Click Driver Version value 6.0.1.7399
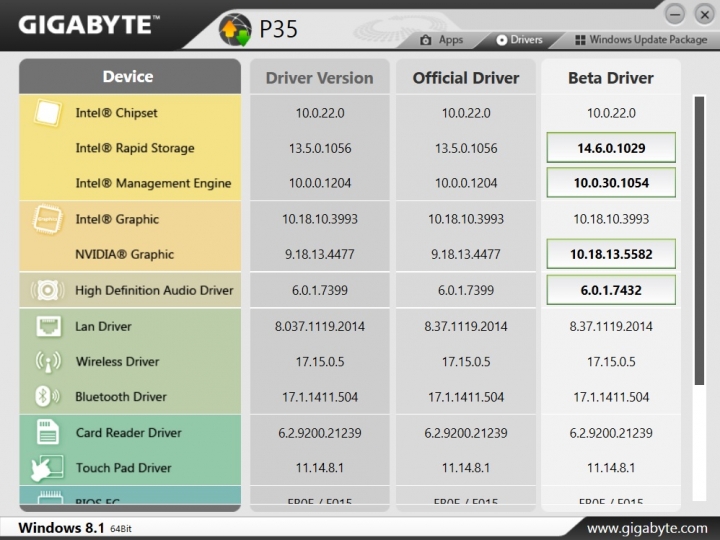Viewport: 720px width, 540px height. pyautogui.click(x=320, y=290)
